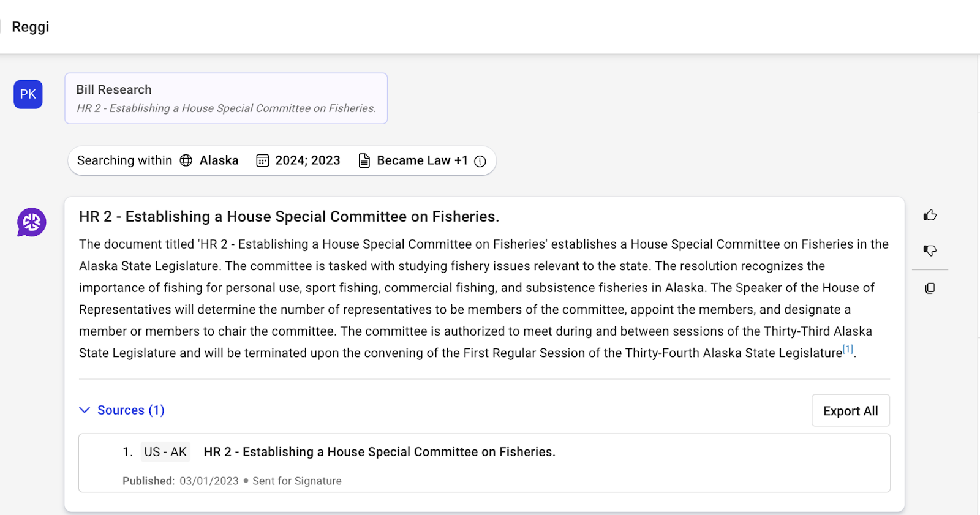
Task: Open the 2024; 2023 year filter
Action: click(x=307, y=160)
